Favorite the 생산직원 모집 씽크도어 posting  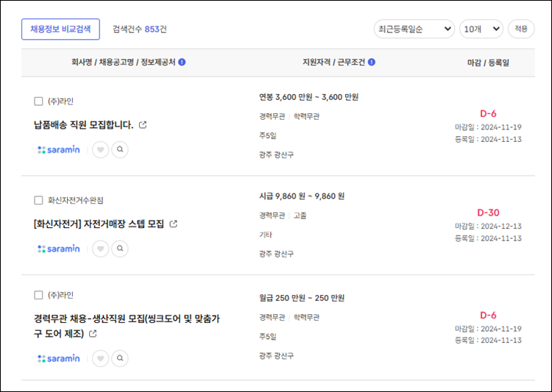click(x=100, y=359)
